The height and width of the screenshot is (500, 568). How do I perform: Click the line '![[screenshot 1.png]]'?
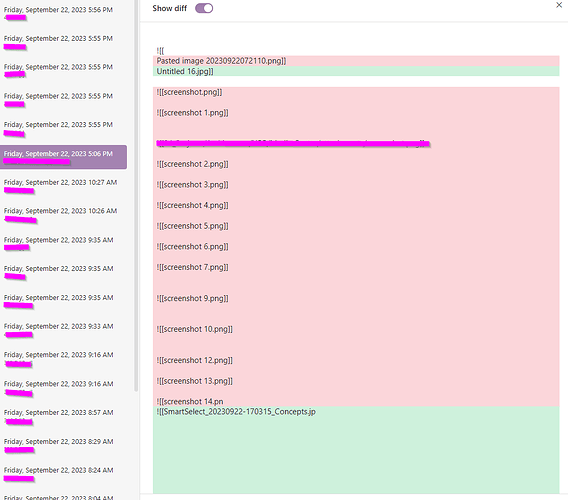(x=192, y=113)
